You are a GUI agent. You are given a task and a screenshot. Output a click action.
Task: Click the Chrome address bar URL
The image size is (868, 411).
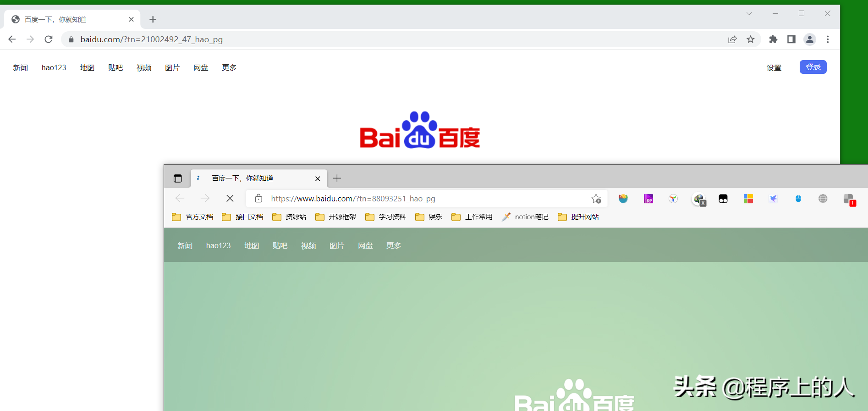click(x=152, y=39)
